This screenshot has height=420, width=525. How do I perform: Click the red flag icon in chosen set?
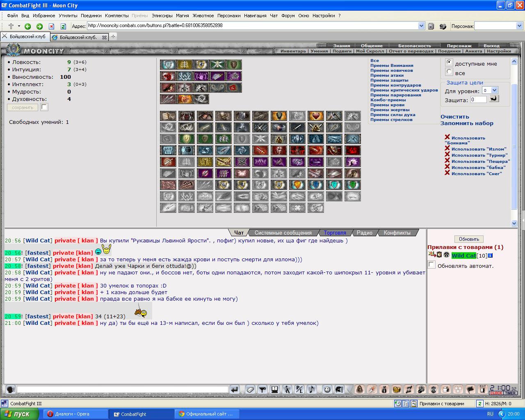point(234,87)
